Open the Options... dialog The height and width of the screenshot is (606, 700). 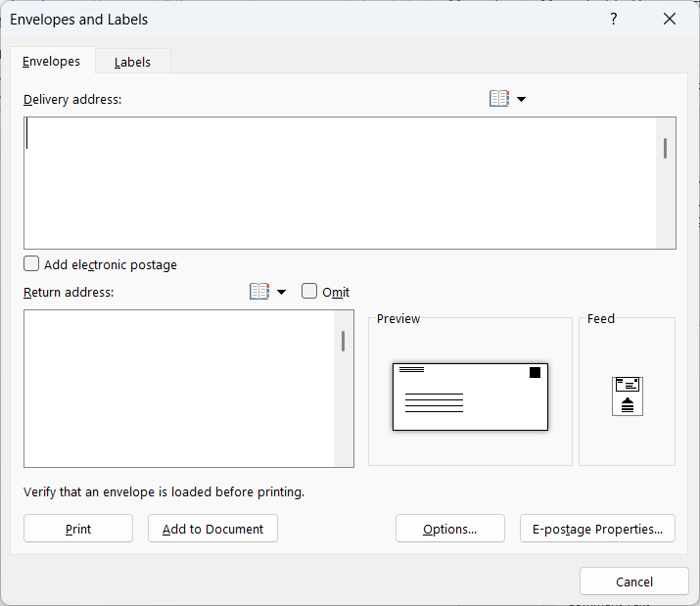[450, 529]
